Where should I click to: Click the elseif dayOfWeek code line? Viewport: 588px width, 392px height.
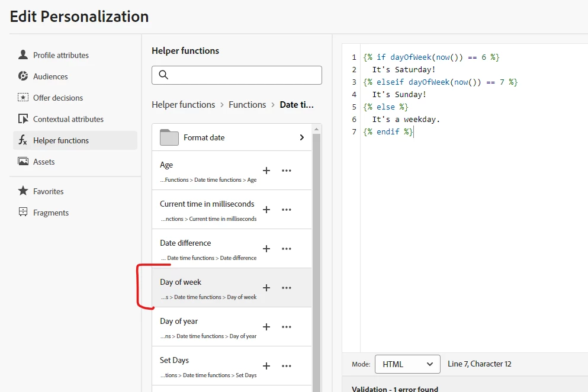[440, 82]
